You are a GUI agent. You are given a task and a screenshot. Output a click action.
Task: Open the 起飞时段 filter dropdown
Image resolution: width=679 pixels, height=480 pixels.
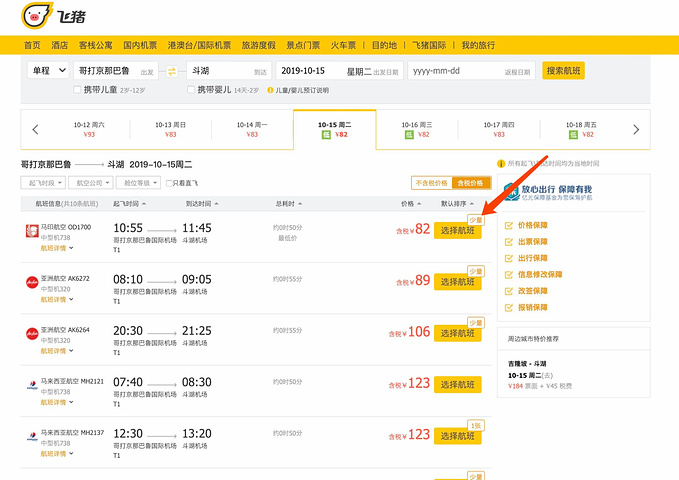click(x=43, y=183)
